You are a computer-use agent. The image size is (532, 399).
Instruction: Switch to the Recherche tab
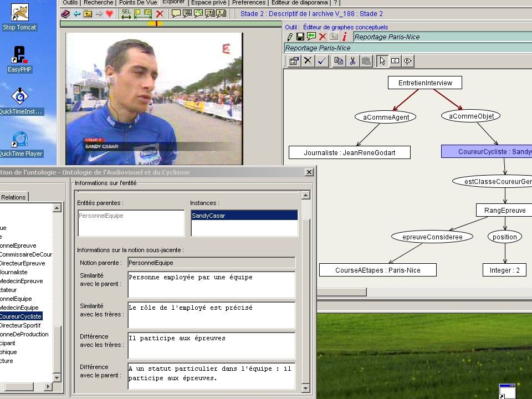99,3
